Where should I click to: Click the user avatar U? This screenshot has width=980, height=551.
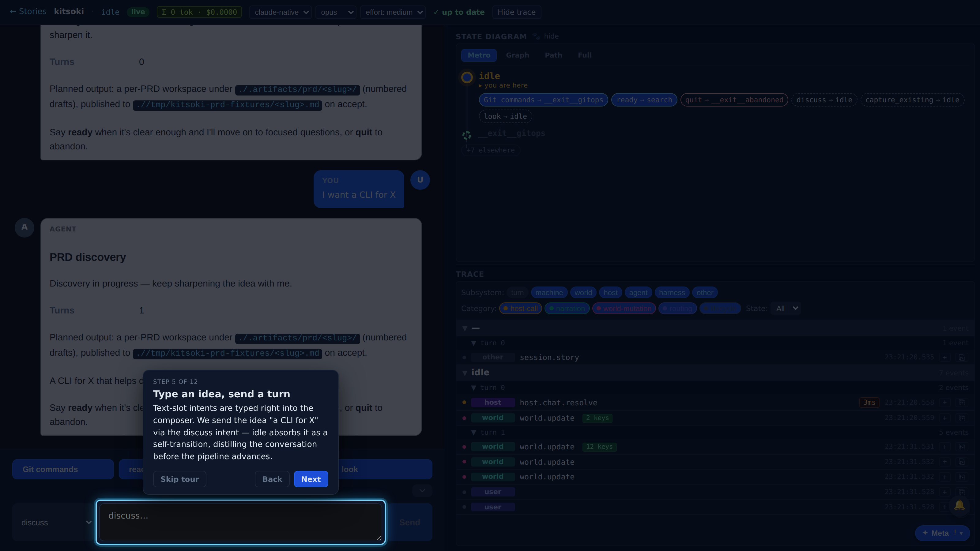tap(420, 180)
